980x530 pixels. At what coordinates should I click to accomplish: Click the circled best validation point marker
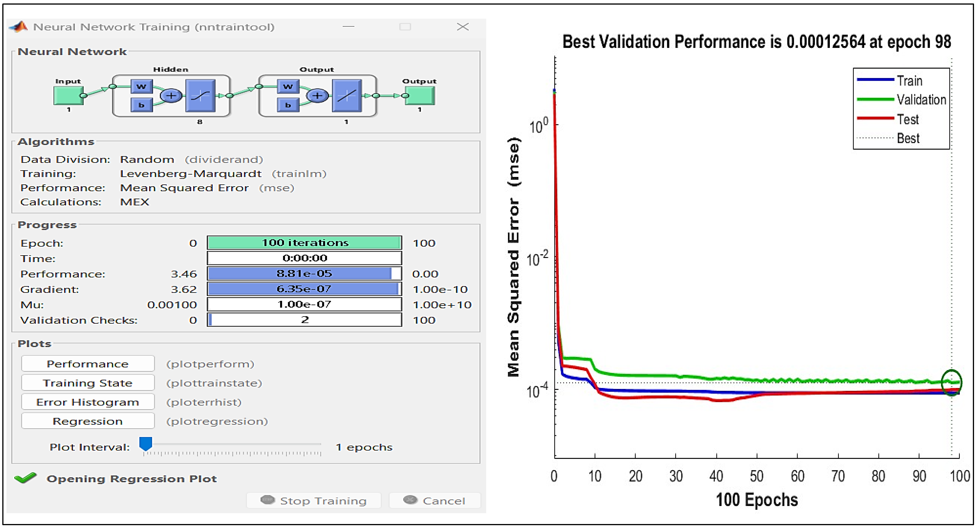tap(951, 382)
